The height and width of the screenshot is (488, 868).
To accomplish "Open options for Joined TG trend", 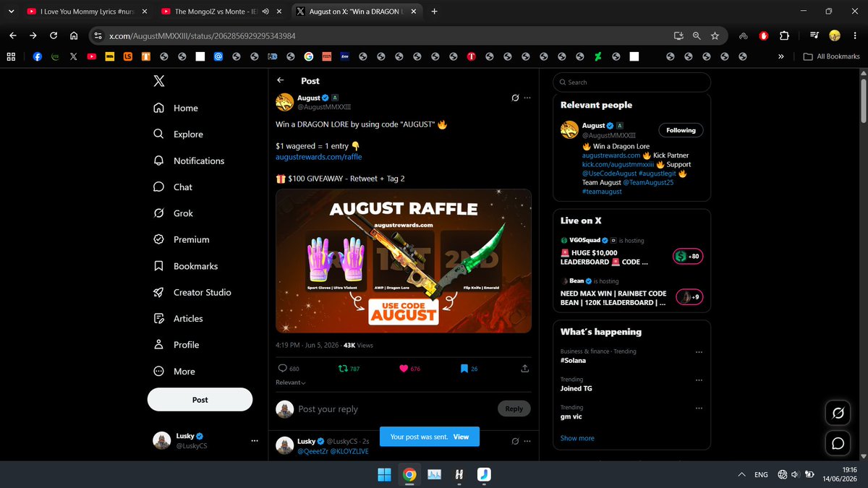I will point(699,380).
